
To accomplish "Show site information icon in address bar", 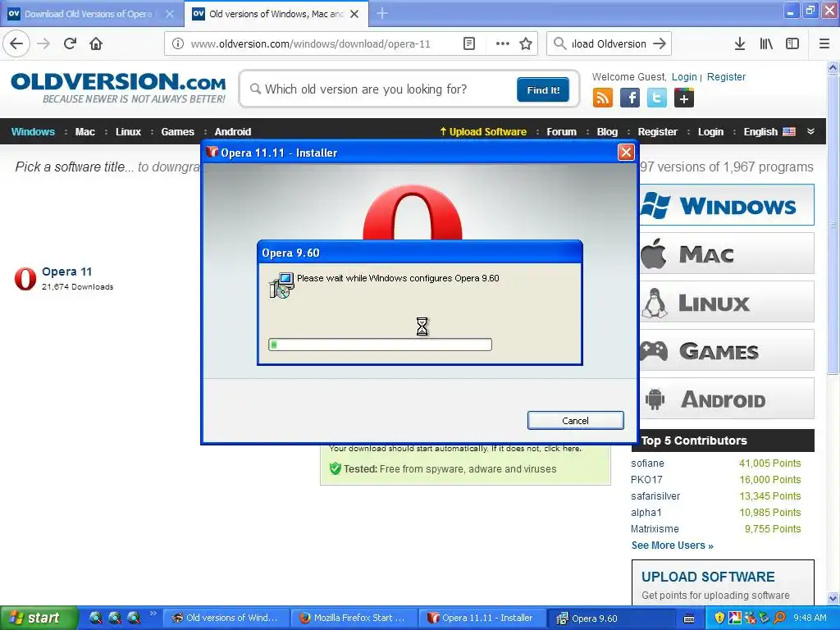I will tap(177, 43).
